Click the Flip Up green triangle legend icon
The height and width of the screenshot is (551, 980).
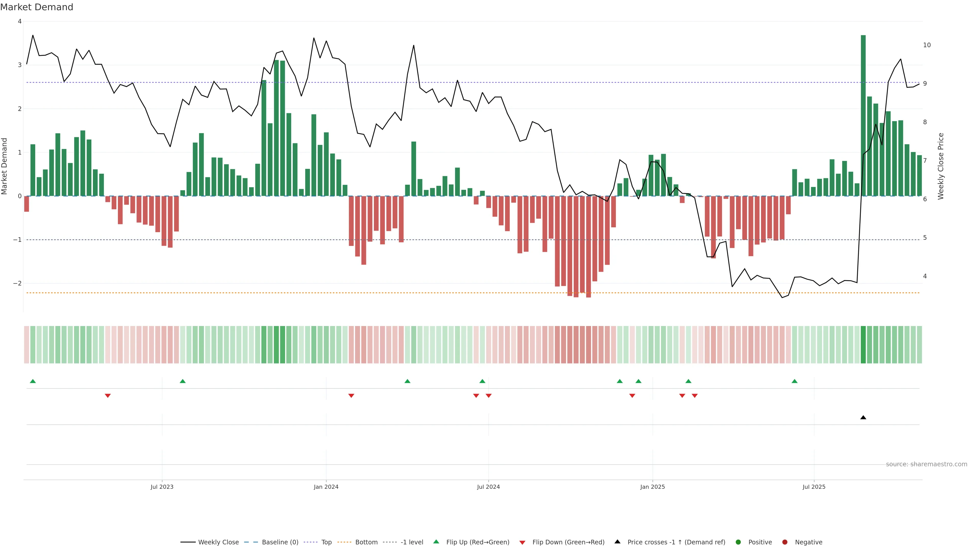tap(436, 542)
